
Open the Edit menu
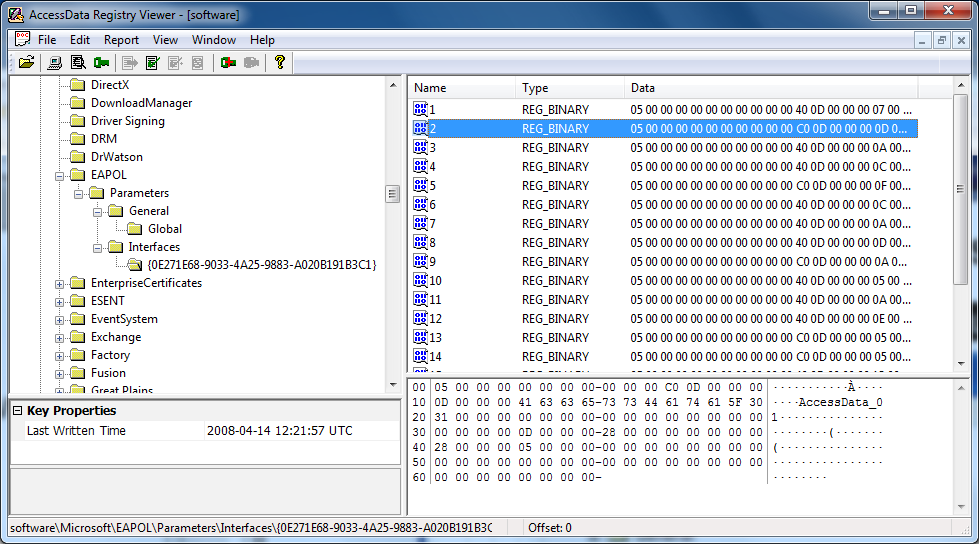(x=80, y=40)
